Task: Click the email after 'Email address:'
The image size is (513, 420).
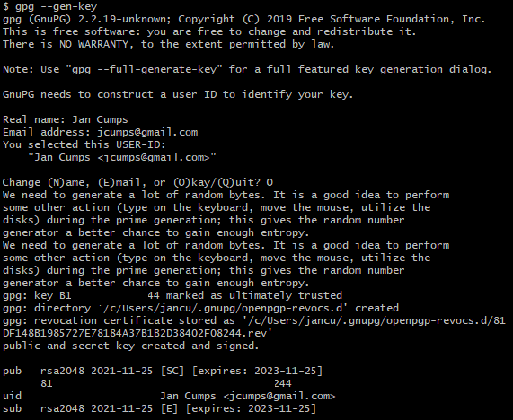Action: (x=147, y=132)
